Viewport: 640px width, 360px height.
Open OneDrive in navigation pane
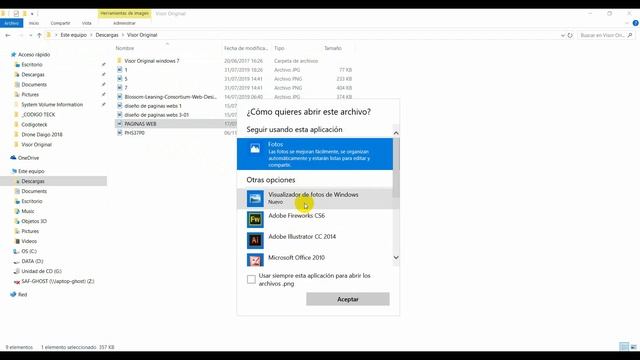click(28, 158)
